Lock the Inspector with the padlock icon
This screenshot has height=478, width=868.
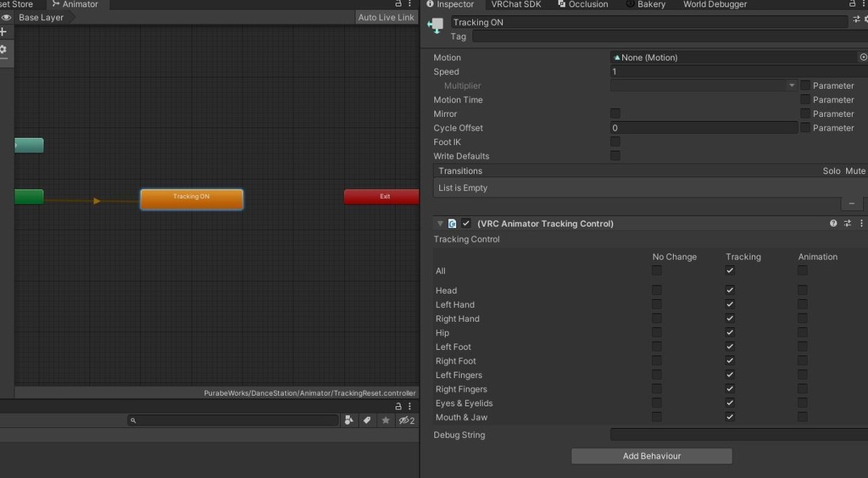tap(853, 4)
